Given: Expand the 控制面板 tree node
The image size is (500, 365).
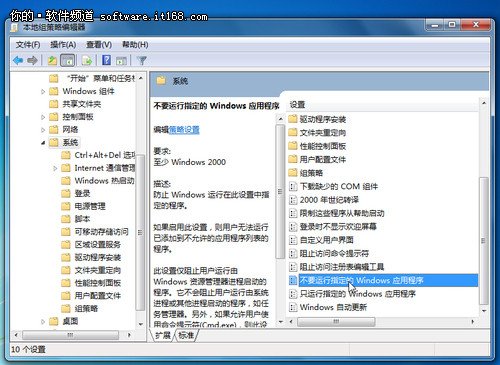Looking at the screenshot, I should tap(43, 117).
